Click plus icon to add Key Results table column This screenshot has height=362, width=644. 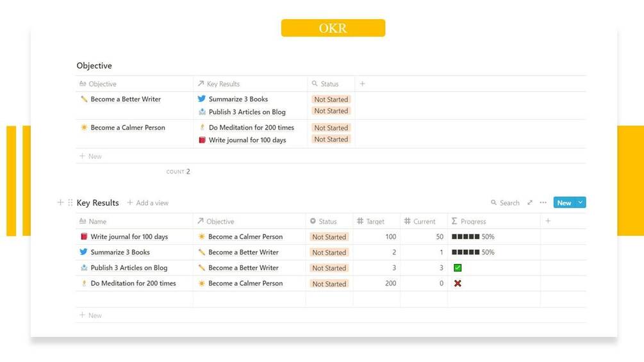pos(548,221)
